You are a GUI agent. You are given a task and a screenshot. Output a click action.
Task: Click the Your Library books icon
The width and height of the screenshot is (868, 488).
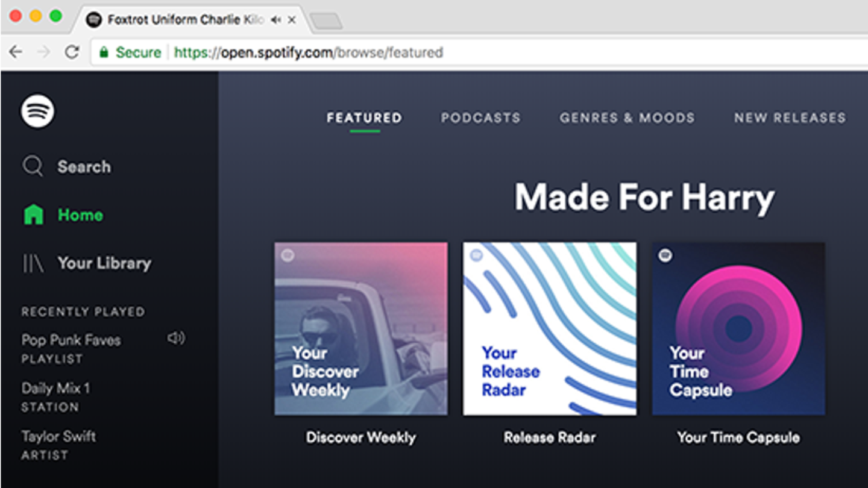[x=33, y=263]
